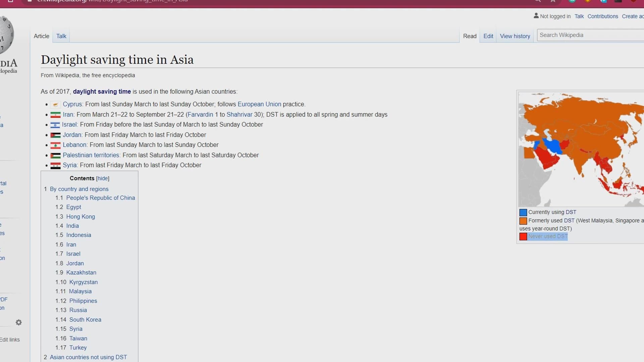Open the sidebar language settings gear
The image size is (644, 362).
pyautogui.click(x=19, y=322)
